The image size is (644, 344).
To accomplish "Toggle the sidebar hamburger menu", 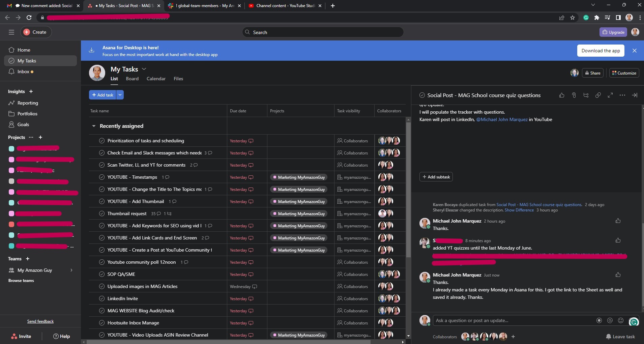I will 11,32.
